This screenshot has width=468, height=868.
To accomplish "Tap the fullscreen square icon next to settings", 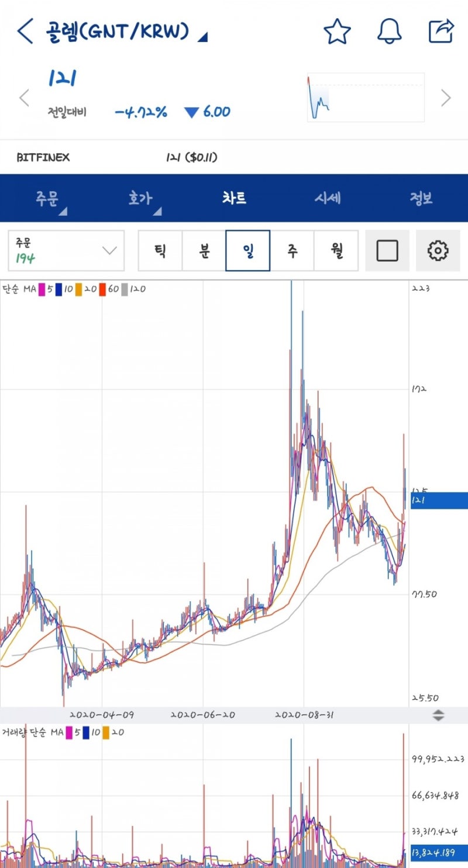I will pos(387,250).
